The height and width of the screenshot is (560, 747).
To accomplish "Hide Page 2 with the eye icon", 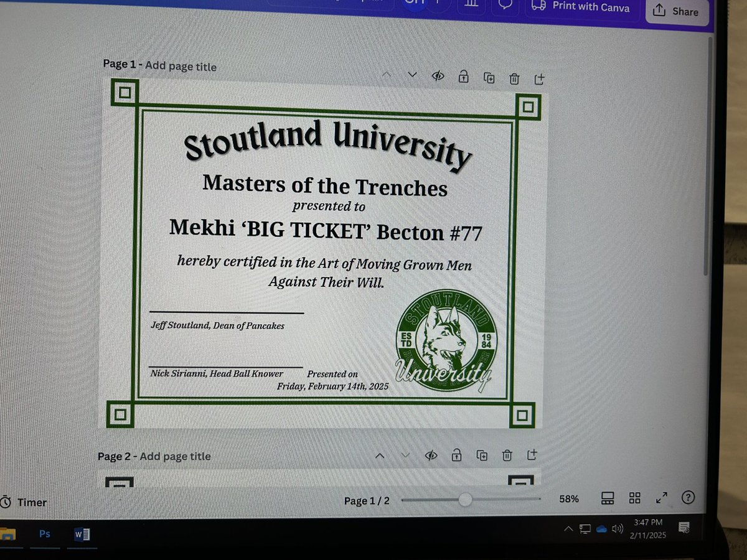I will click(x=431, y=455).
